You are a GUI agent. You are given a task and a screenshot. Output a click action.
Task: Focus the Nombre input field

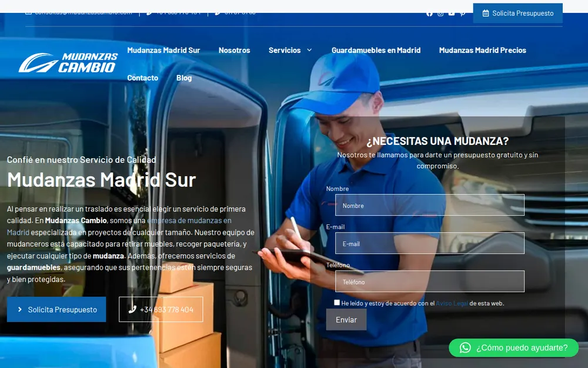pyautogui.click(x=430, y=205)
